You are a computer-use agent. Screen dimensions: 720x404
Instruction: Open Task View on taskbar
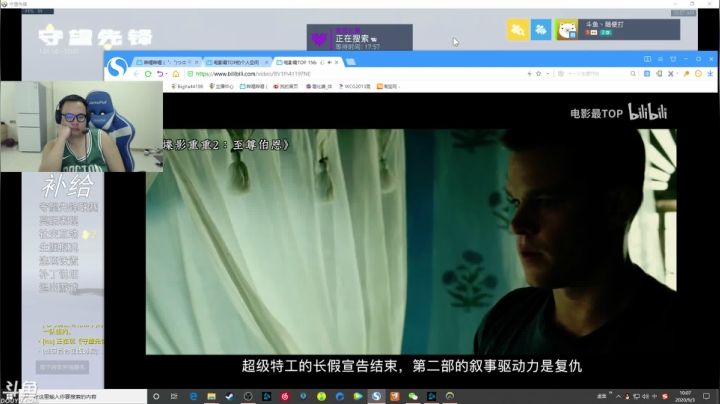tap(174, 396)
